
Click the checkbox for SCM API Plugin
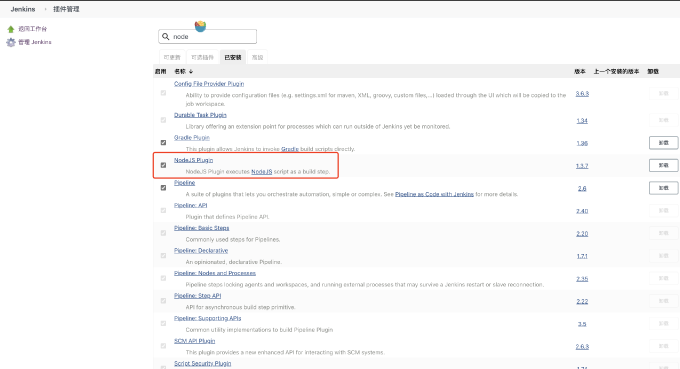point(163,346)
